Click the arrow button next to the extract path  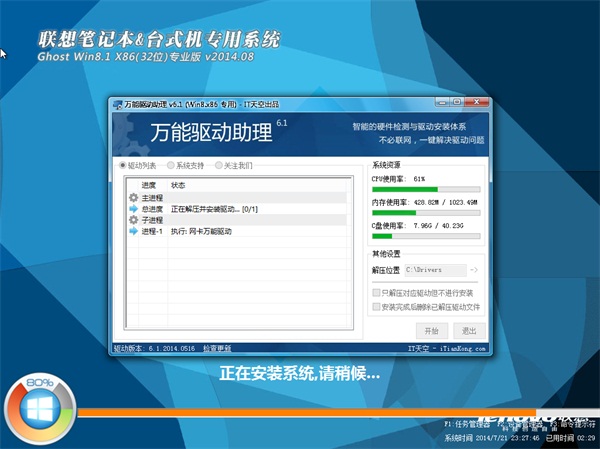click(474, 269)
